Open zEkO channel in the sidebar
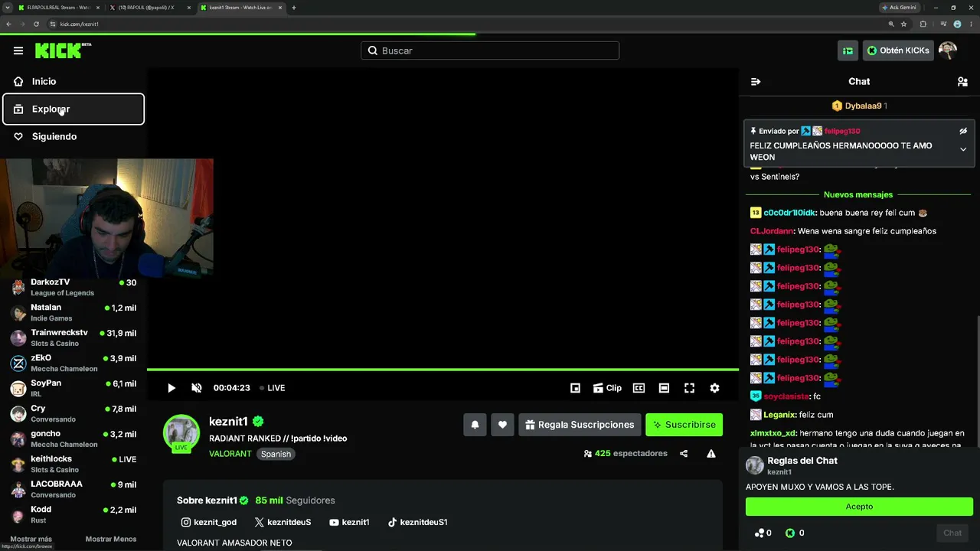This screenshot has width=980, height=551. 73,363
